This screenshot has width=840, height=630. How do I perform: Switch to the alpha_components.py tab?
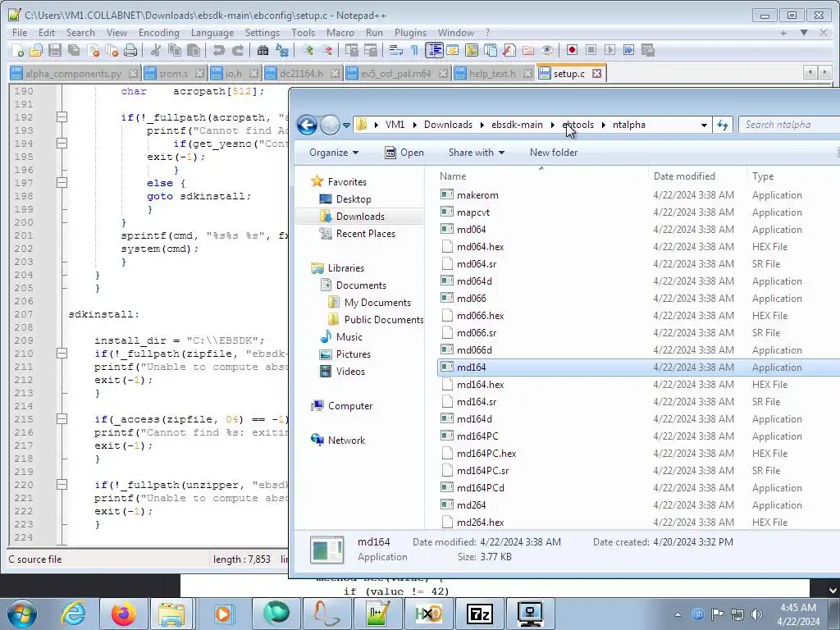click(73, 73)
